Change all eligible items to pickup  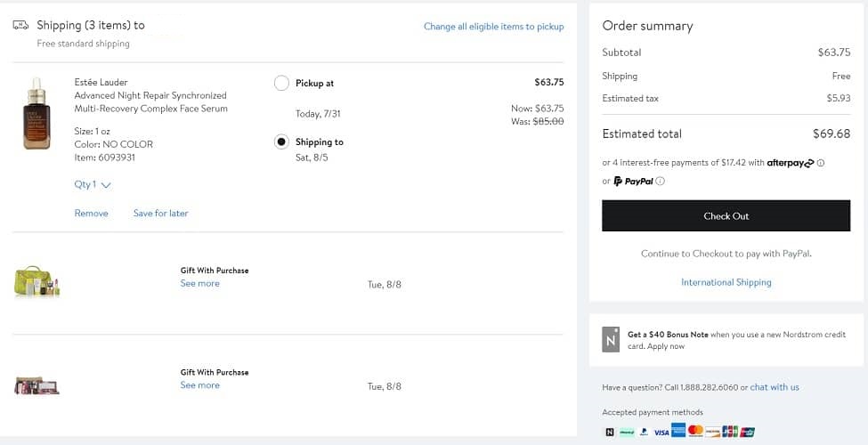(493, 27)
